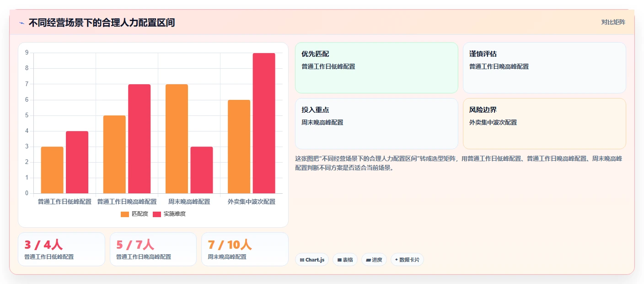Select the Chart.js tag chip

[x=312, y=260]
